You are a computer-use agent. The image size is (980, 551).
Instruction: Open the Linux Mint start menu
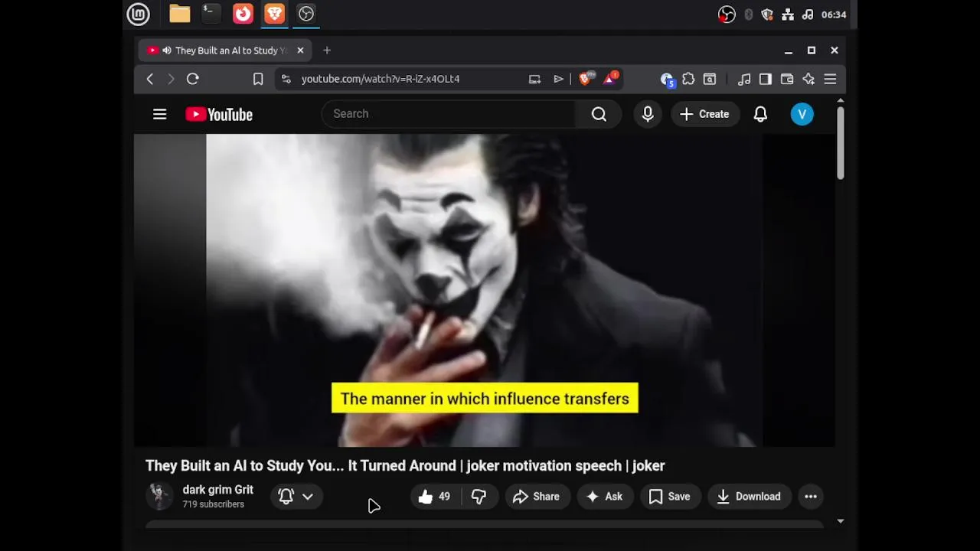coord(139,14)
